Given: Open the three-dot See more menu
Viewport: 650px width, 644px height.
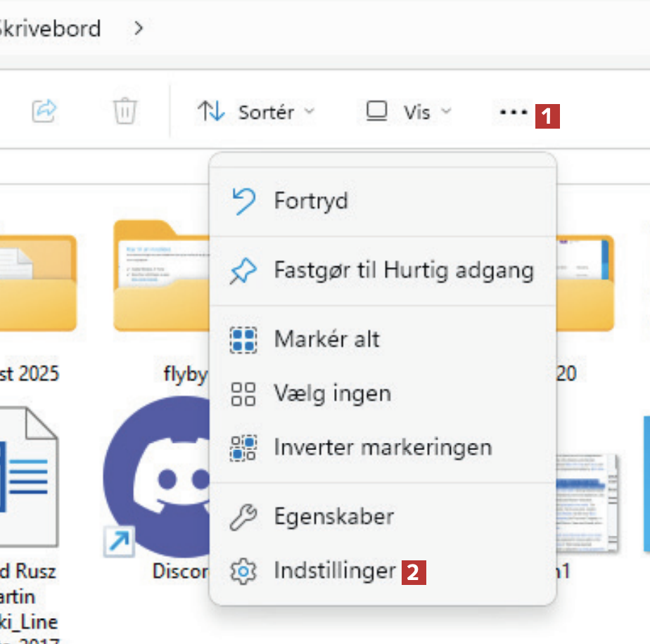Looking at the screenshot, I should click(513, 112).
